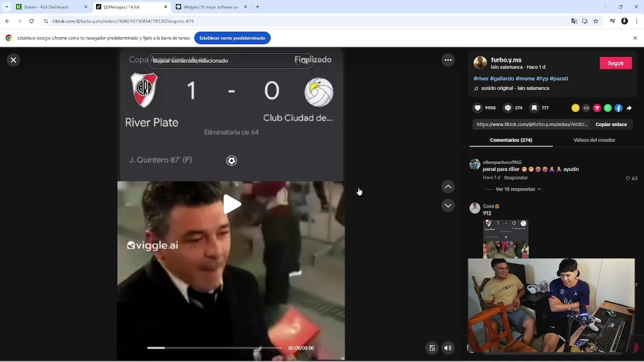The height and width of the screenshot is (362, 644).
Task: Click the mini-player icon beside volume
Action: (432, 348)
